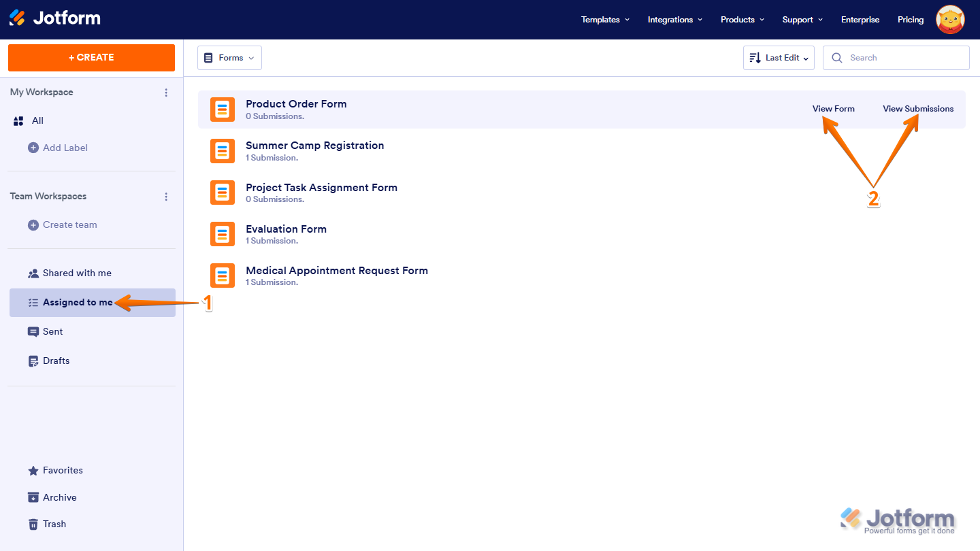
Task: Open the Trash section
Action: [x=33, y=523]
